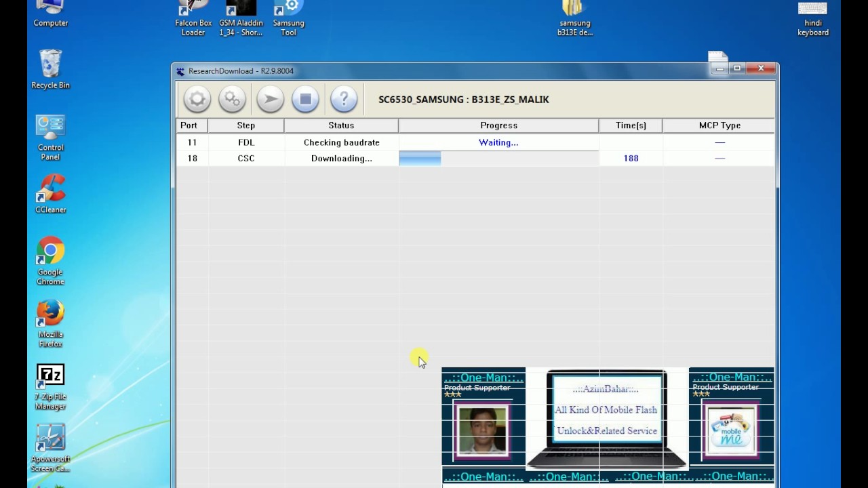This screenshot has width=868, height=488.
Task: Click the CSC step cell
Action: 246,158
